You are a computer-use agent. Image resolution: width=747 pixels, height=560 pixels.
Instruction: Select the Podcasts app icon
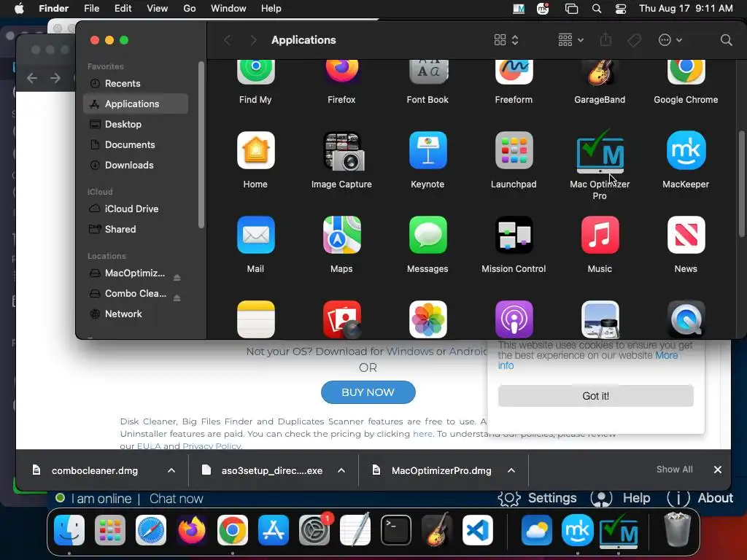[x=514, y=319]
